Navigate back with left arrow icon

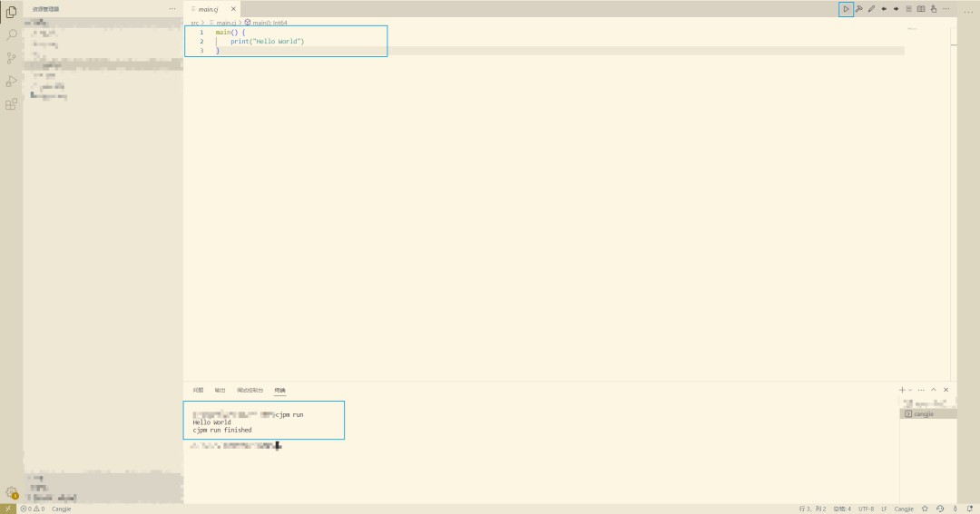tap(884, 9)
